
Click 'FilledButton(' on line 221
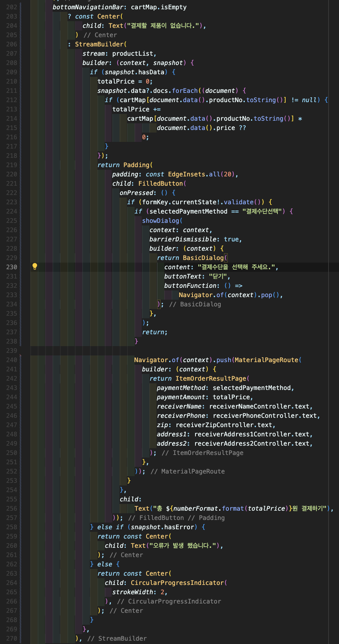click(162, 183)
